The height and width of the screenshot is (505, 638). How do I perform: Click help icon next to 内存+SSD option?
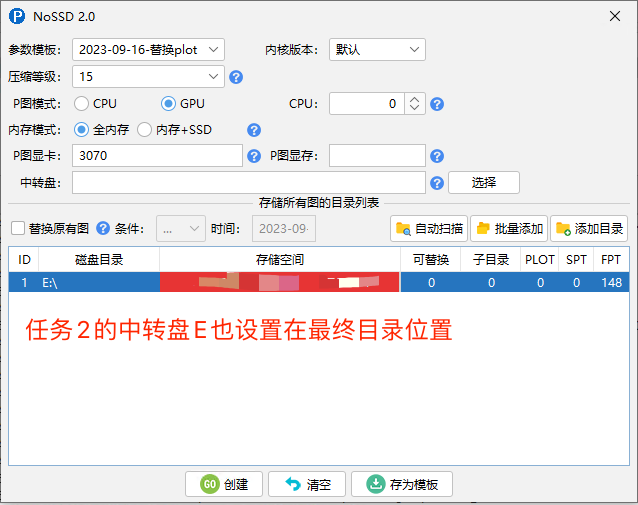pyautogui.click(x=254, y=130)
